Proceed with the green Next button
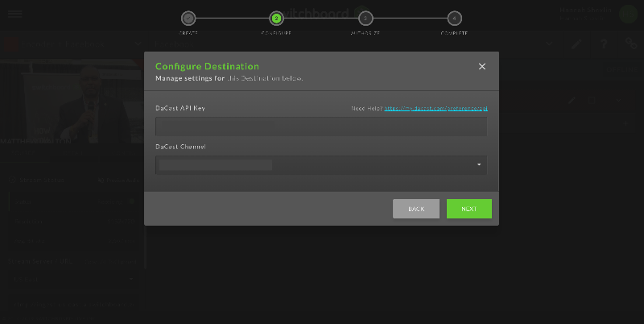The height and width of the screenshot is (324, 644). 469,209
